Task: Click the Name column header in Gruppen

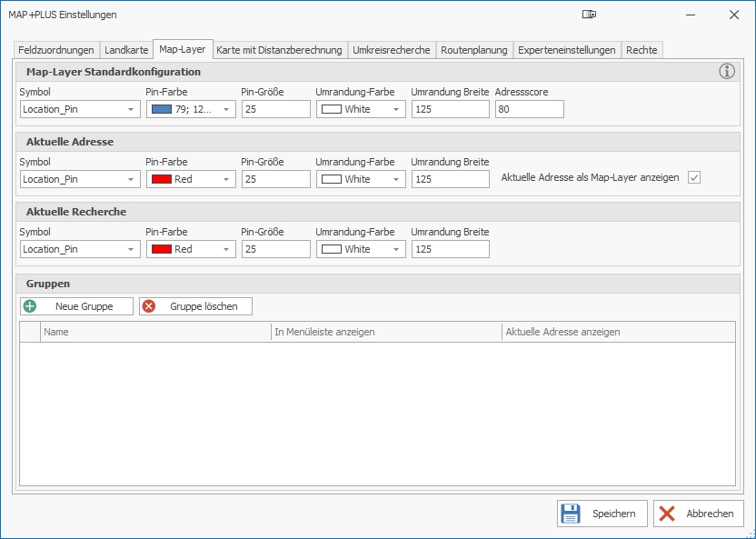Action: pos(154,332)
